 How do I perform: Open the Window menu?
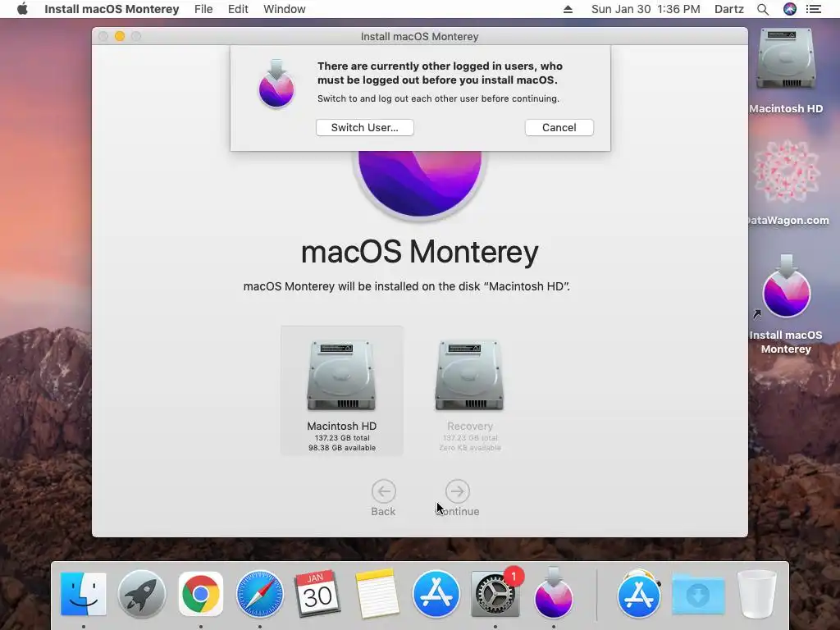tap(284, 9)
